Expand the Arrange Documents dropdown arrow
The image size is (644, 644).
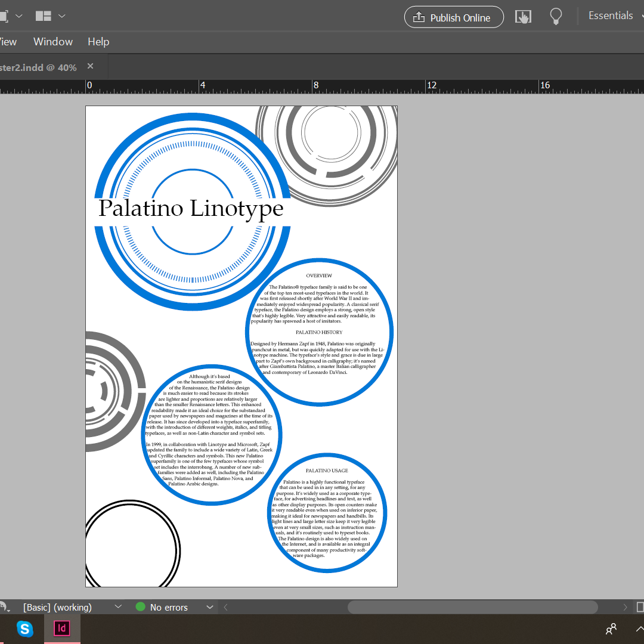pos(61,16)
